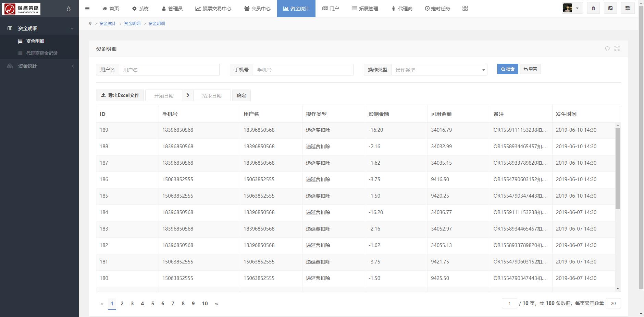Click the table scrollbar up arrow
The width and height of the screenshot is (644, 317).
(x=618, y=125)
